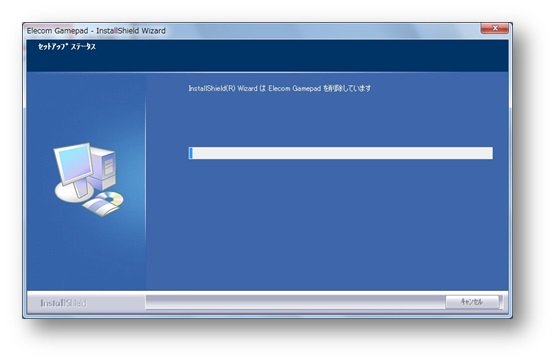Click the InstallShield logo in the footer

63,303
